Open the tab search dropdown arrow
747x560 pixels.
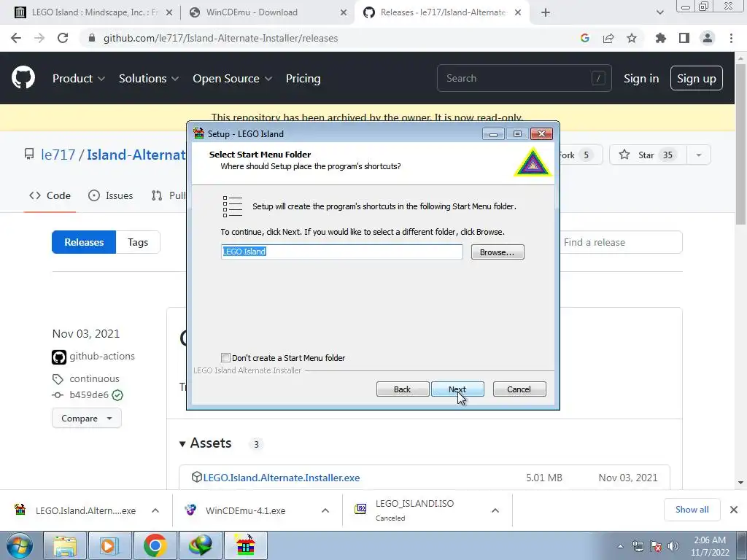(x=659, y=12)
